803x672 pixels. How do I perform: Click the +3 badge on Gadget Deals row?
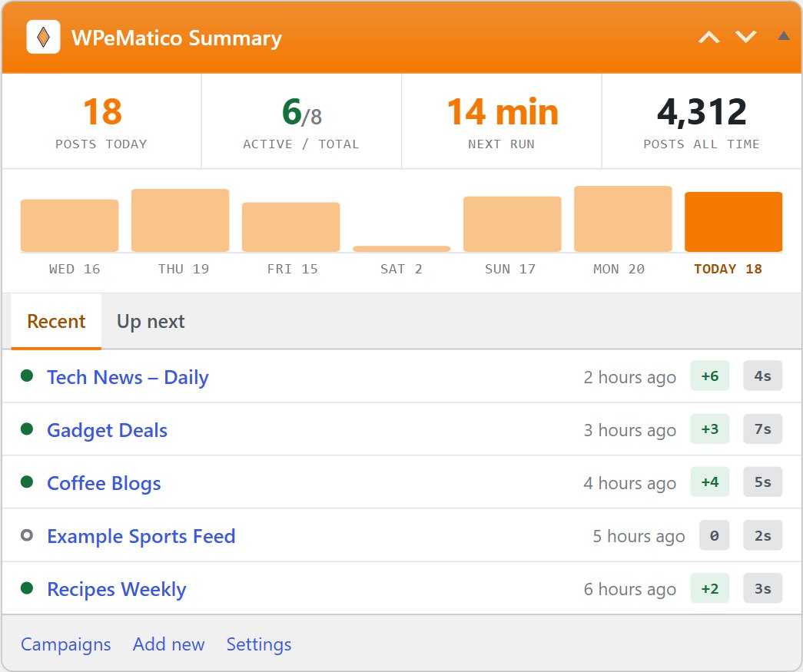pos(710,429)
